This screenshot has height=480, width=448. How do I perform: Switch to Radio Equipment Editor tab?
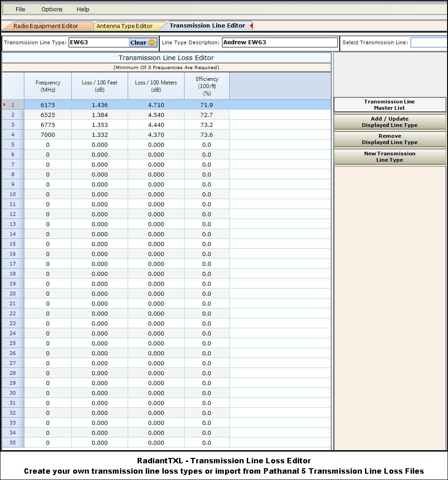(x=46, y=26)
